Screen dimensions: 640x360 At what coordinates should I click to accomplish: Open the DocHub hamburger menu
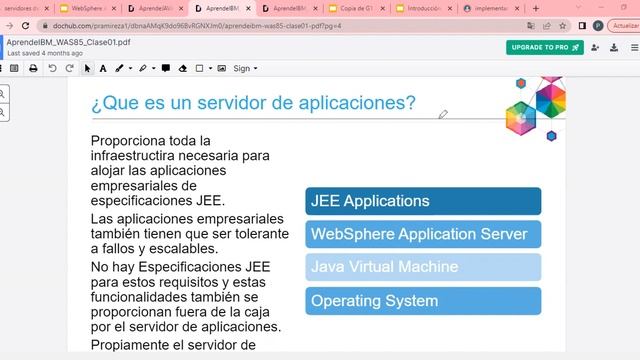(635, 48)
